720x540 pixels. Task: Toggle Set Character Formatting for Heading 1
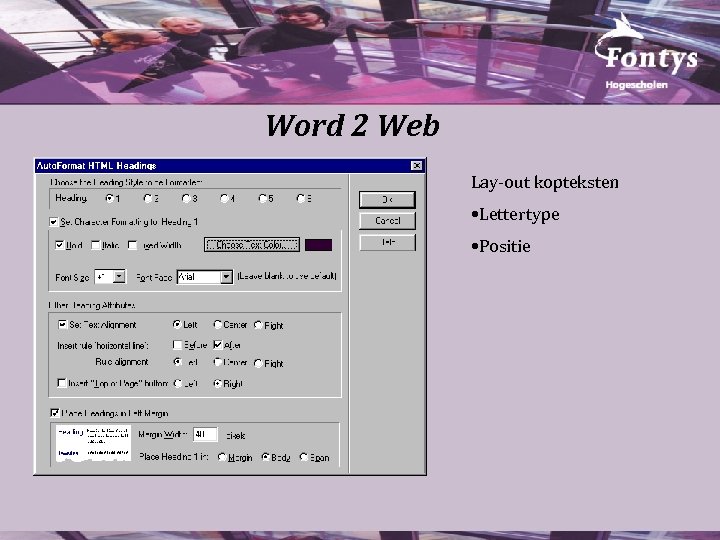click(54, 222)
